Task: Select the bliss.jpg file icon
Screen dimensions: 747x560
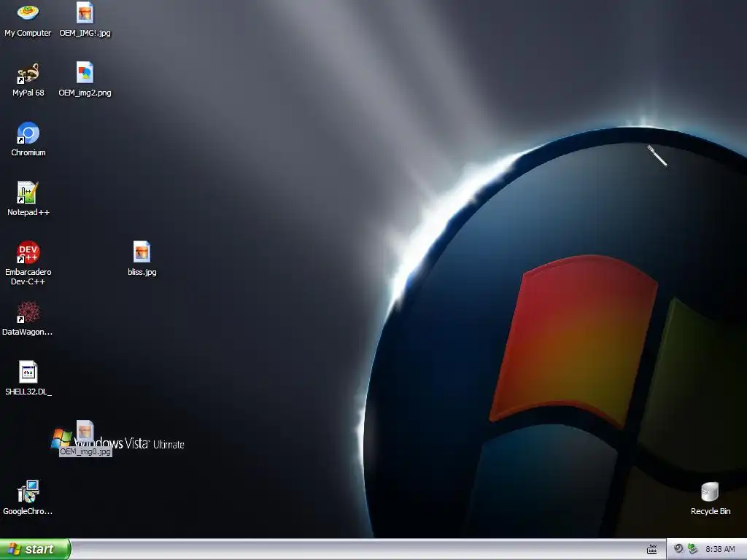Action: 142,252
